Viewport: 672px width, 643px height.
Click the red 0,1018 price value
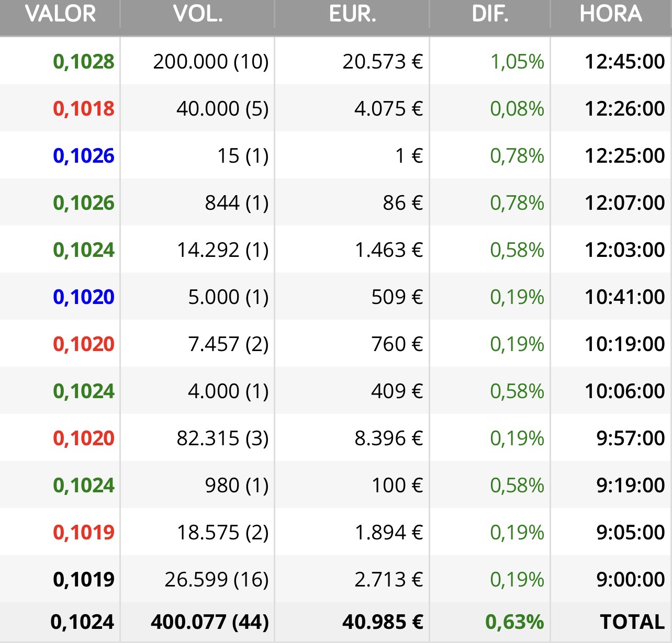tap(84, 109)
